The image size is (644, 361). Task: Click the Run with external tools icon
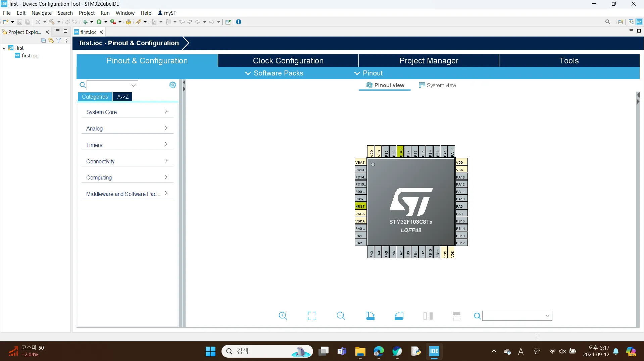pos(113,22)
